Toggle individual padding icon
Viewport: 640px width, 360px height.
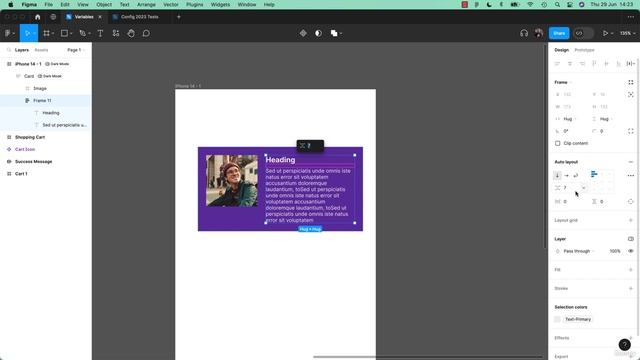click(x=631, y=202)
